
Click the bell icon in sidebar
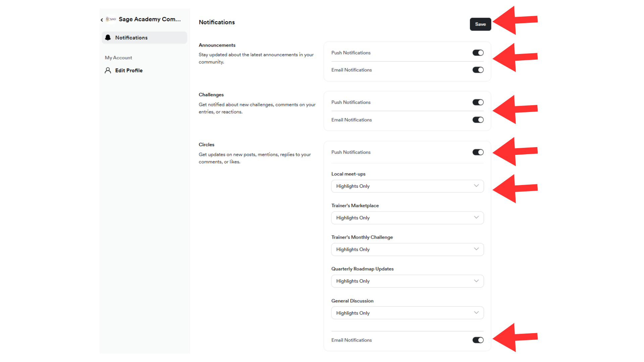click(108, 38)
